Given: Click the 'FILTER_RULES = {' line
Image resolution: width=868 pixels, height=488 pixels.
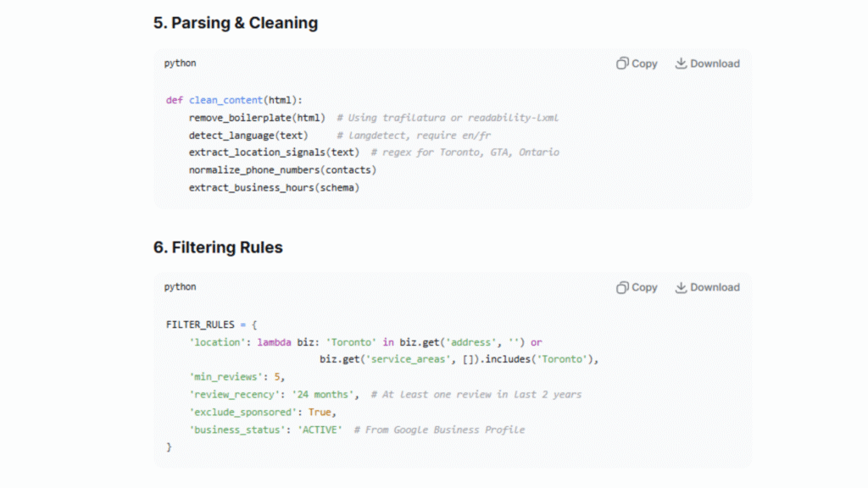Looking at the screenshot, I should (x=212, y=324).
